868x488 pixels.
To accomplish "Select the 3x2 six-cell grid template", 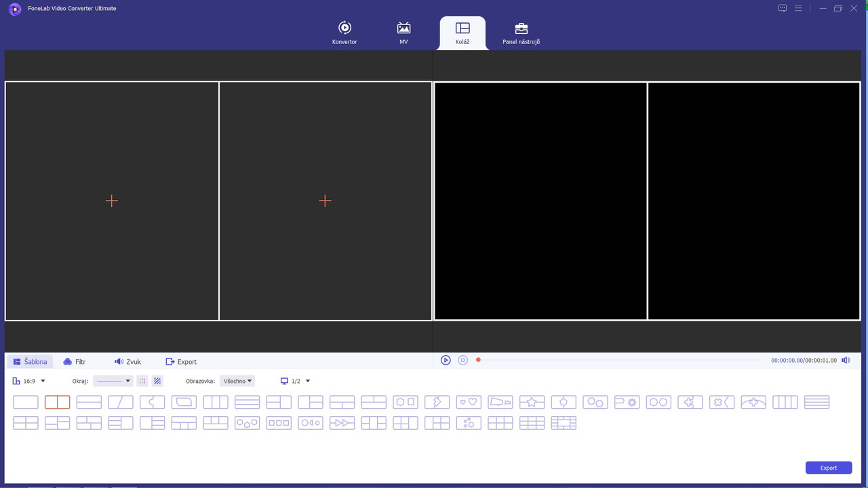I will [500, 423].
